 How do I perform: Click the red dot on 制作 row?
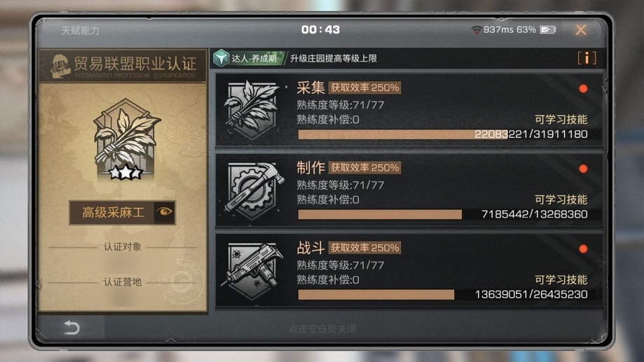point(583,169)
